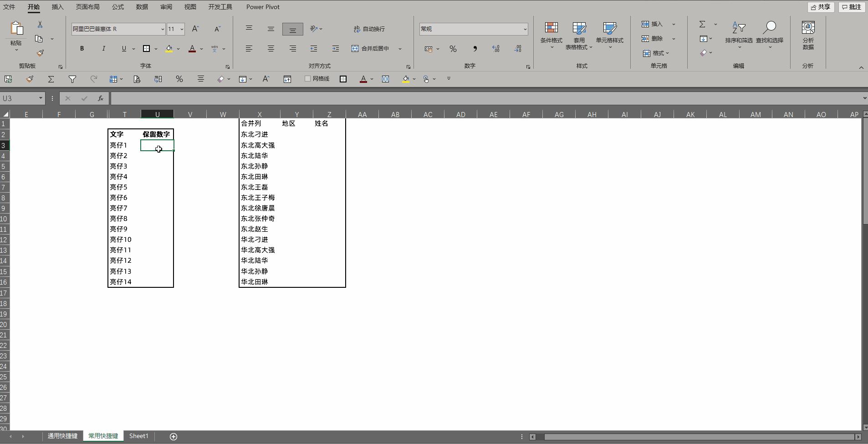
Task: Toggle center horizontal alignment in ribbon
Action: click(x=271, y=48)
